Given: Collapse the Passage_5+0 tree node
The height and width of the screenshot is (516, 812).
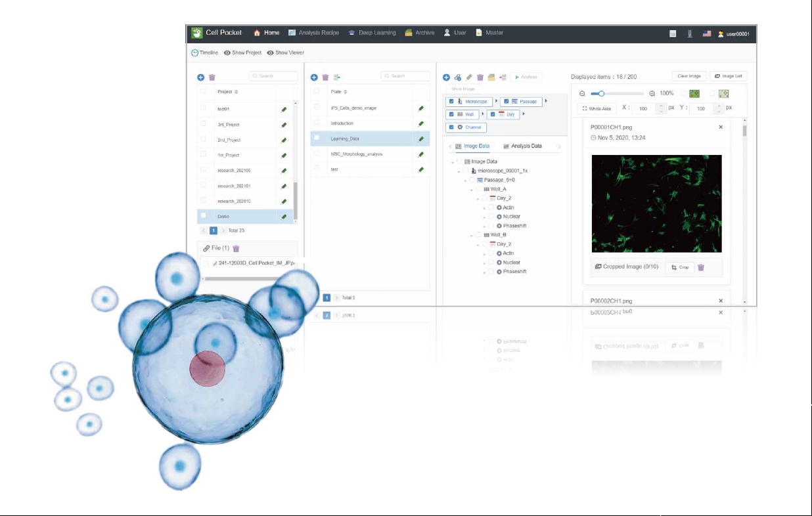Looking at the screenshot, I should [x=465, y=180].
